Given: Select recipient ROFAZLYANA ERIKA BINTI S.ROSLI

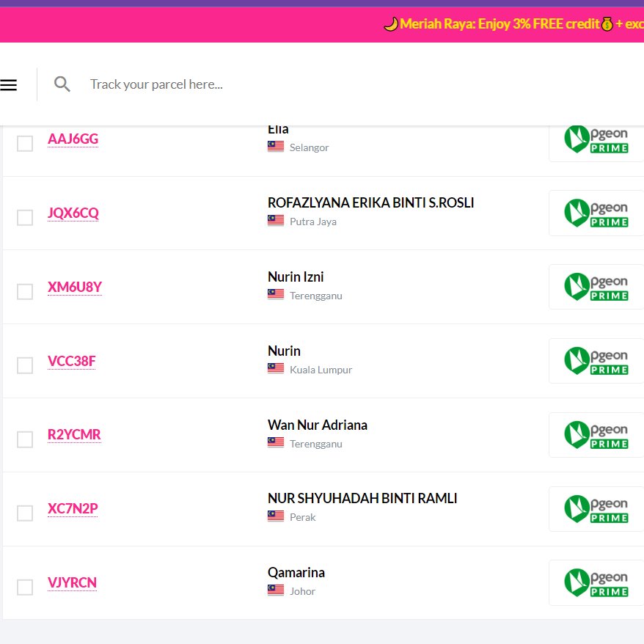Looking at the screenshot, I should [x=370, y=202].
